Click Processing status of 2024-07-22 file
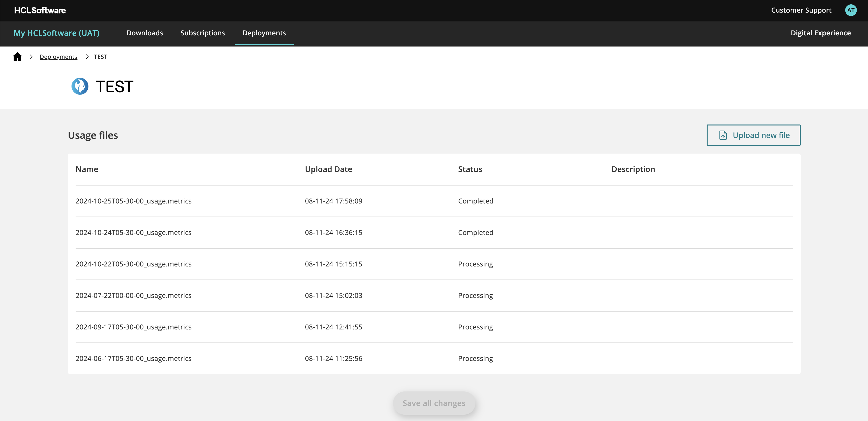The image size is (868, 421). tap(475, 295)
